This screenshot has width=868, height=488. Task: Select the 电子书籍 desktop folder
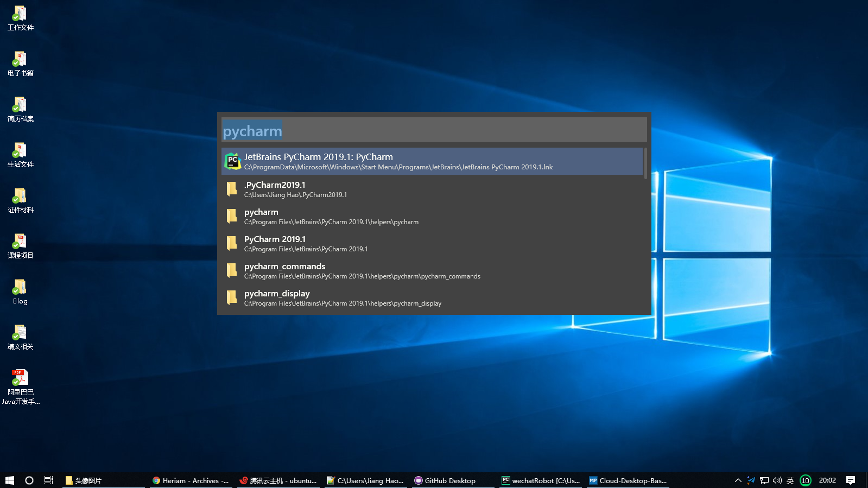[x=21, y=64]
